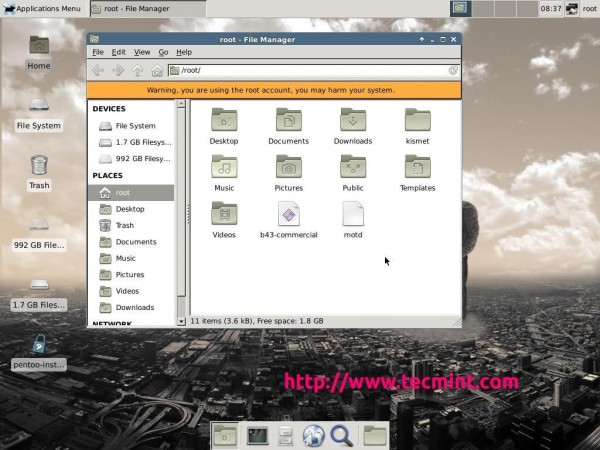Select root in Places sidebar

(x=131, y=192)
